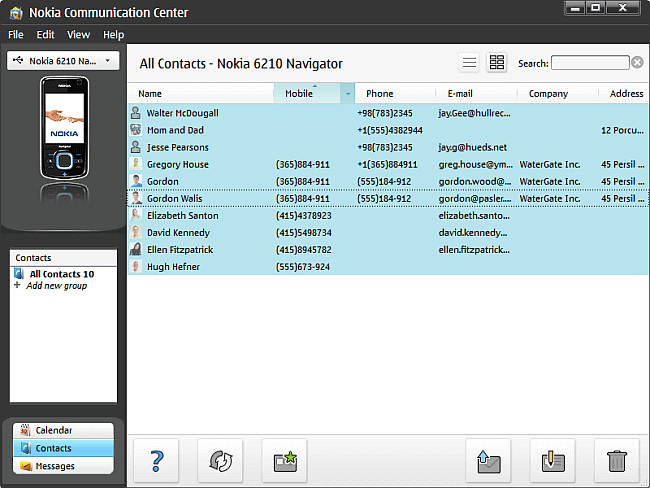Select the Gregory House name
650x488 pixels.
(178, 165)
